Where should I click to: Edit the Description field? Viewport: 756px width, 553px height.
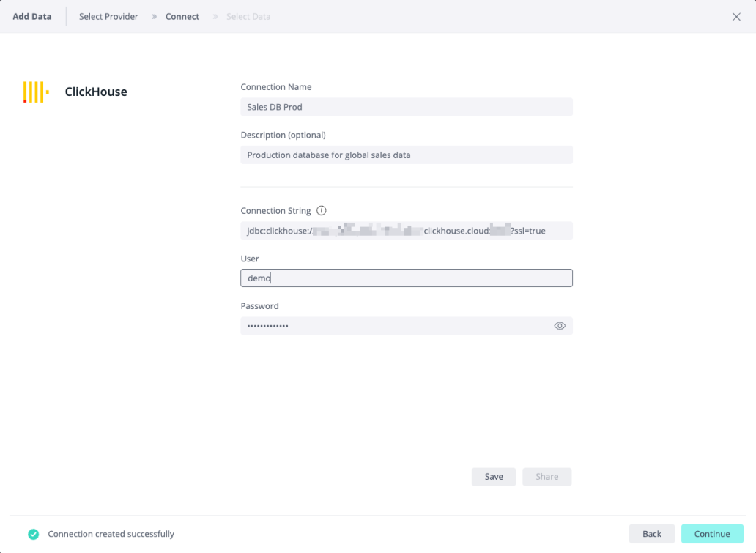tap(407, 155)
